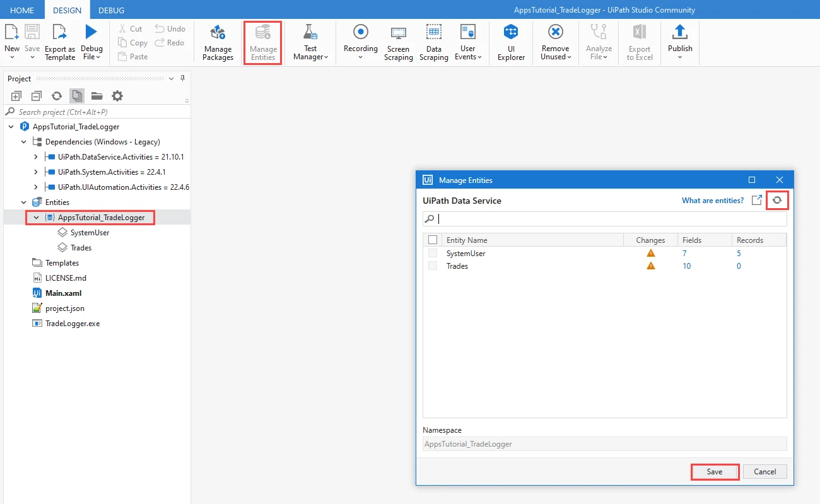Open the Publish dropdown arrow
The height and width of the screenshot is (504, 820).
click(x=680, y=57)
